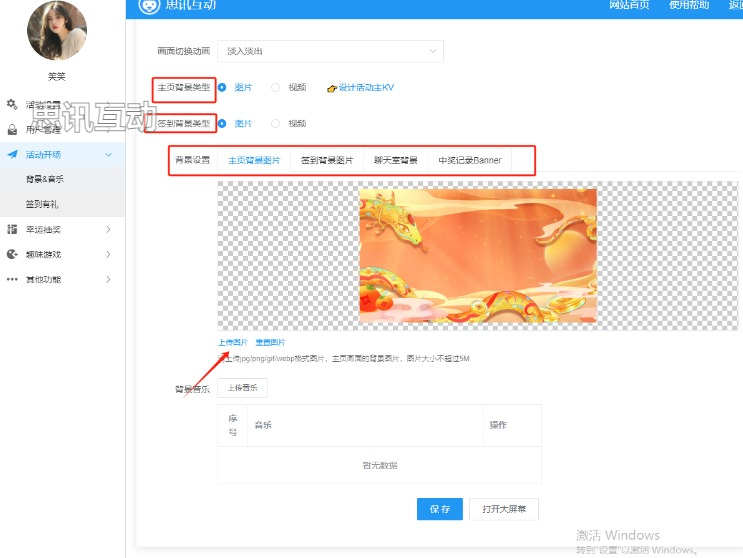
Task: Open 用户管理 in the sidebar
Action: (x=63, y=129)
